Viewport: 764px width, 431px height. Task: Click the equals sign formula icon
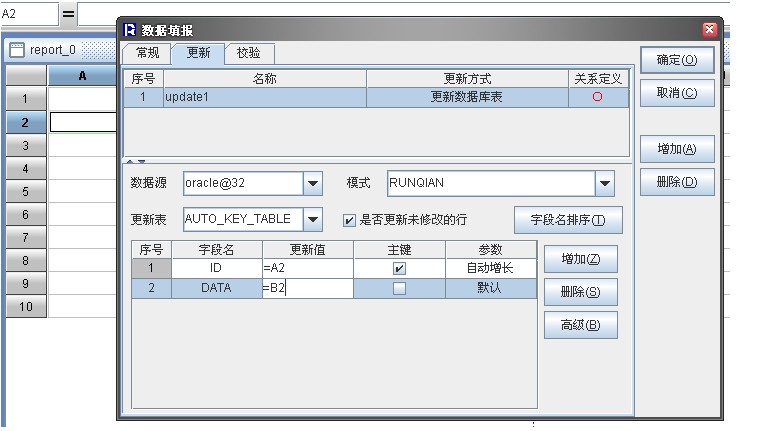69,14
